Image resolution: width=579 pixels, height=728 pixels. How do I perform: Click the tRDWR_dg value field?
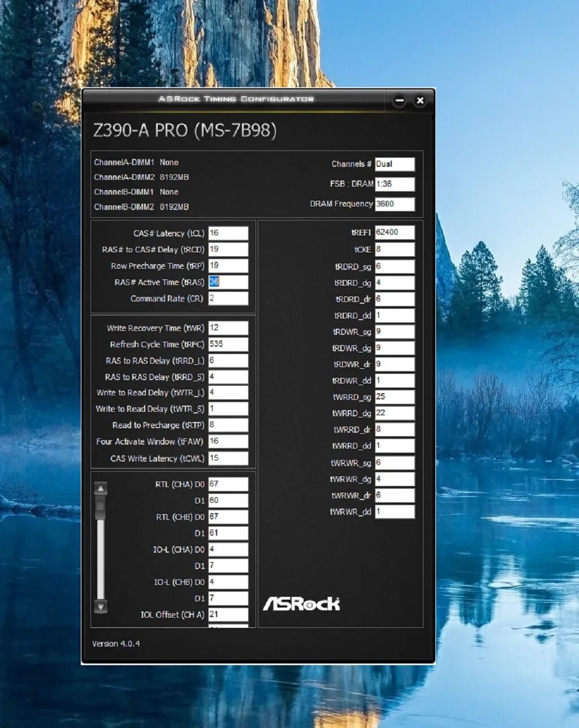point(395,348)
